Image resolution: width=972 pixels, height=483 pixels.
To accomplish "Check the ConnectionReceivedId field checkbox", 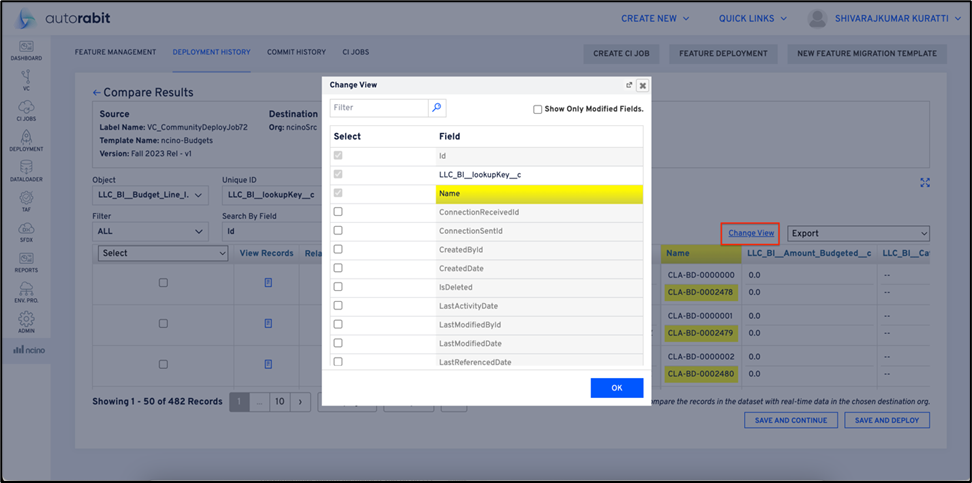I will 338,212.
